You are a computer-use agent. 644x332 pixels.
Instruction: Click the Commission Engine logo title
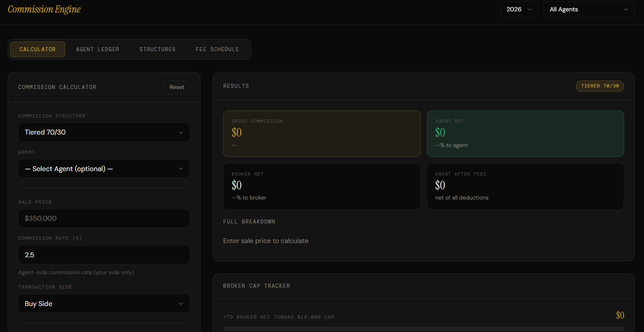pyautogui.click(x=44, y=9)
